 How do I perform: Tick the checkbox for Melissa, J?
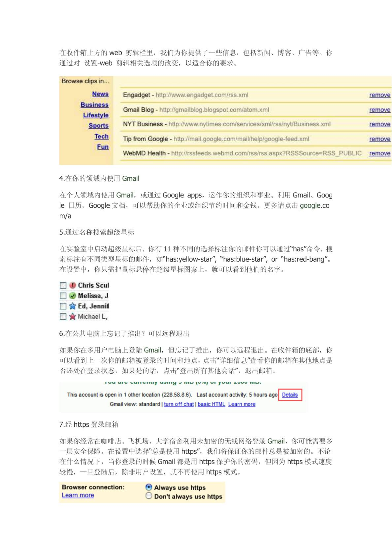63,296
